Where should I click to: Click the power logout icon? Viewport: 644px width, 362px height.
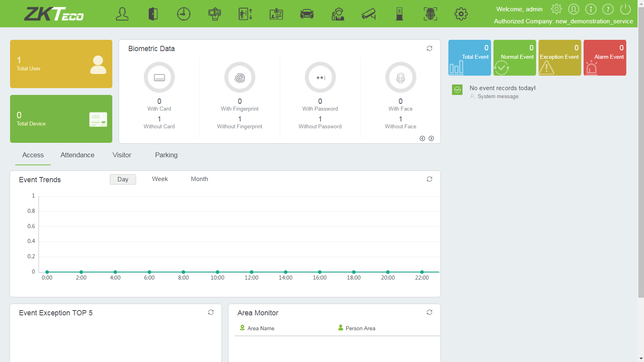pyautogui.click(x=625, y=9)
